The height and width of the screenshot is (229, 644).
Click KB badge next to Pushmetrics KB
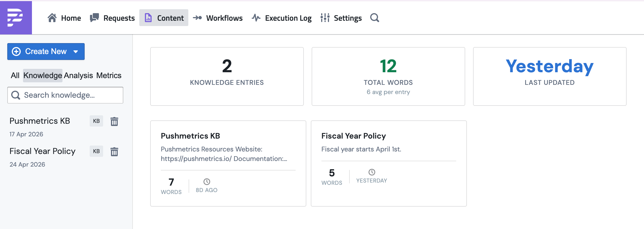pyautogui.click(x=96, y=121)
